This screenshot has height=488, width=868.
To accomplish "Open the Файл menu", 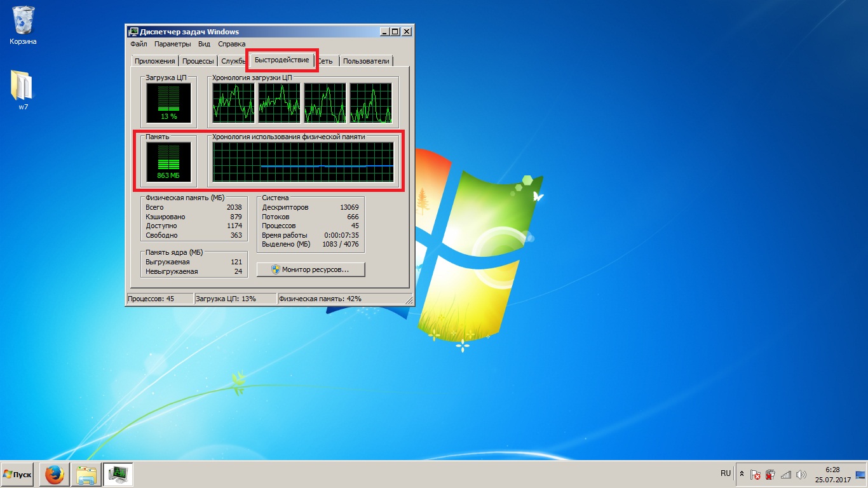I will coord(139,44).
